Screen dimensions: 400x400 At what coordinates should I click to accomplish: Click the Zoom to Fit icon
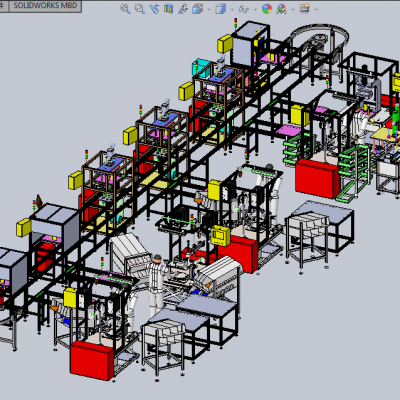tap(125, 9)
